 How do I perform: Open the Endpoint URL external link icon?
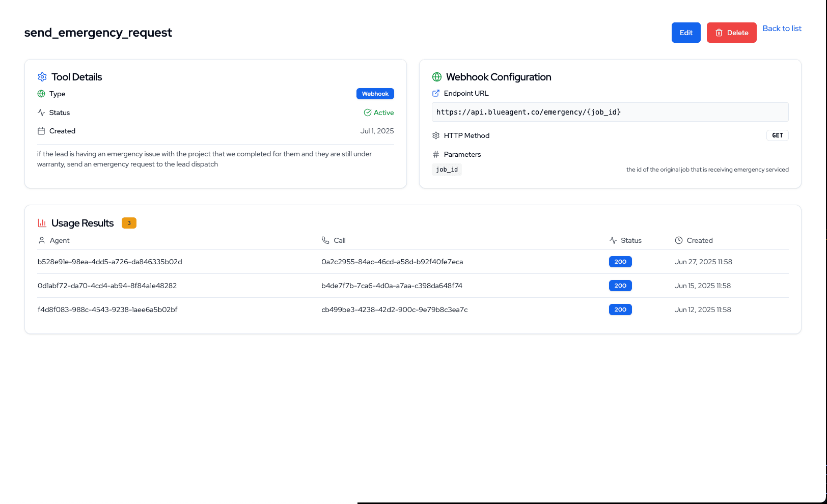pos(436,93)
